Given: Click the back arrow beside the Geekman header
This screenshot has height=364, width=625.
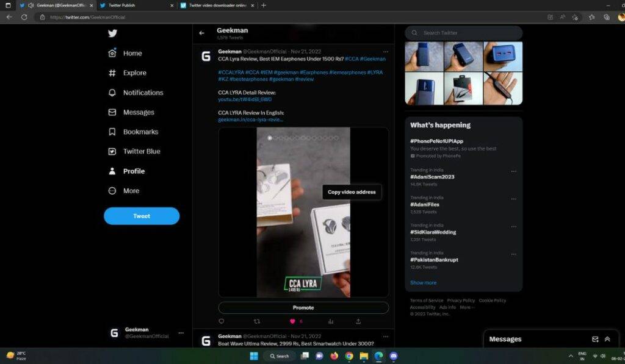Looking at the screenshot, I should click(201, 33).
